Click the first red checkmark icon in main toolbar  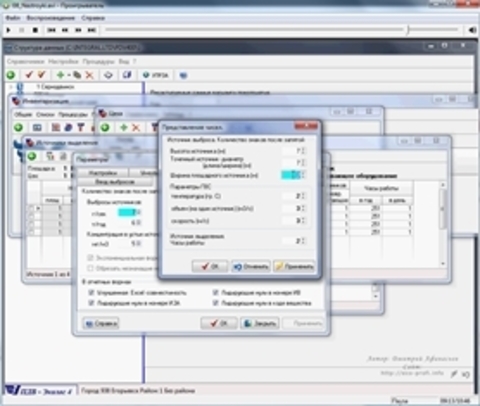[x=29, y=75]
